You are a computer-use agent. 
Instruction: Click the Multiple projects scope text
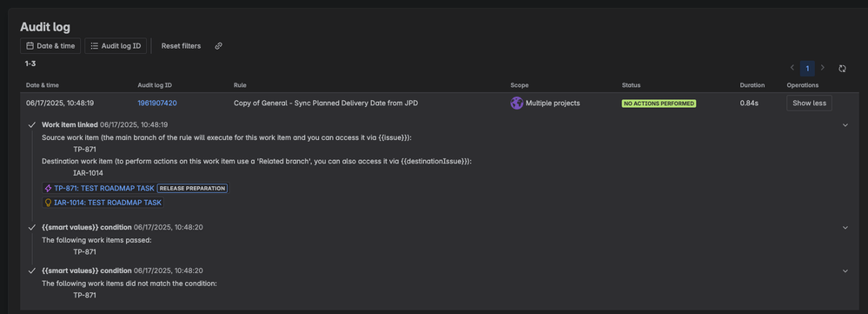click(x=553, y=103)
